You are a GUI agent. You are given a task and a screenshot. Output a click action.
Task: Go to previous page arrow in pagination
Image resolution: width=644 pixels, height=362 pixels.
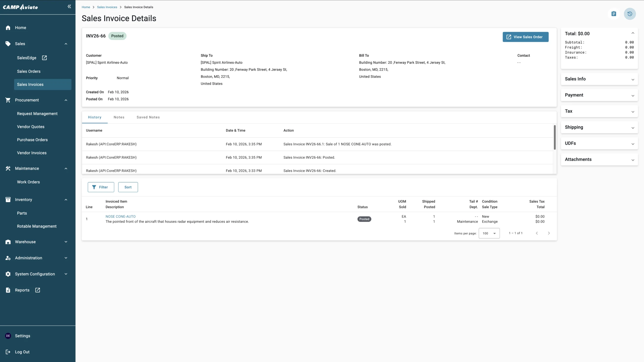coord(537,233)
